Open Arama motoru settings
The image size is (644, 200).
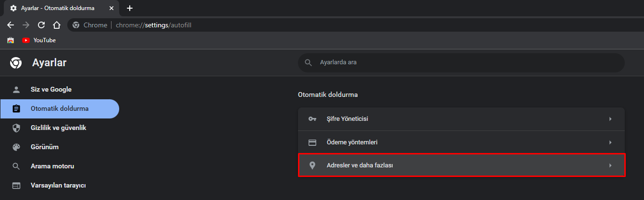pyautogui.click(x=52, y=166)
